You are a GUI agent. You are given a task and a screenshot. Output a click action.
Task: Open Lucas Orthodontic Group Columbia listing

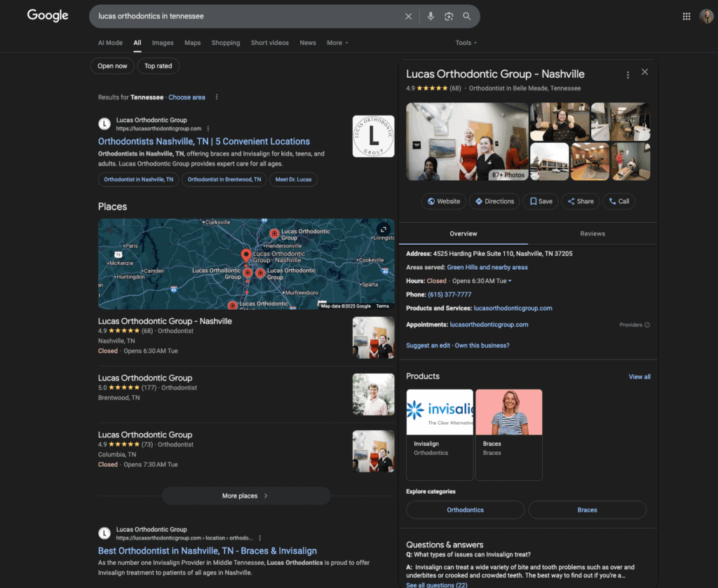pyautogui.click(x=145, y=435)
